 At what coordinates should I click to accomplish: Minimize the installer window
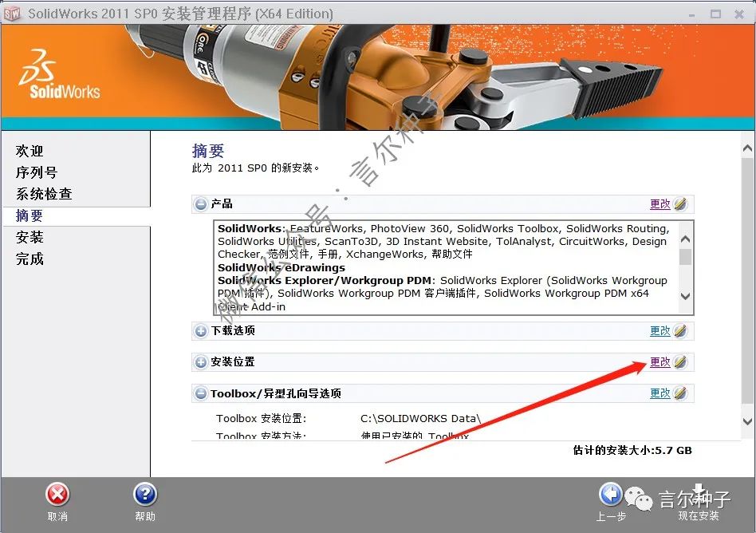692,15
